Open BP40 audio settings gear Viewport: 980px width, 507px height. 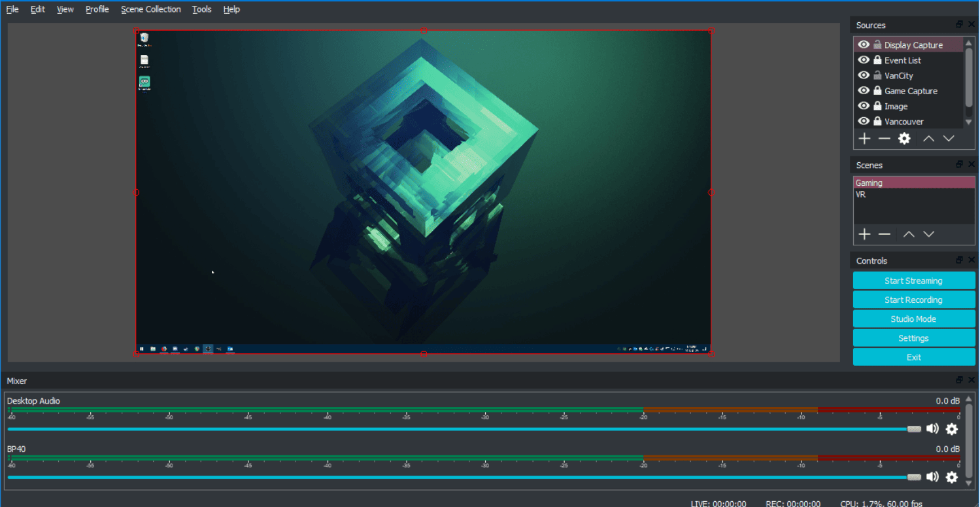point(952,477)
